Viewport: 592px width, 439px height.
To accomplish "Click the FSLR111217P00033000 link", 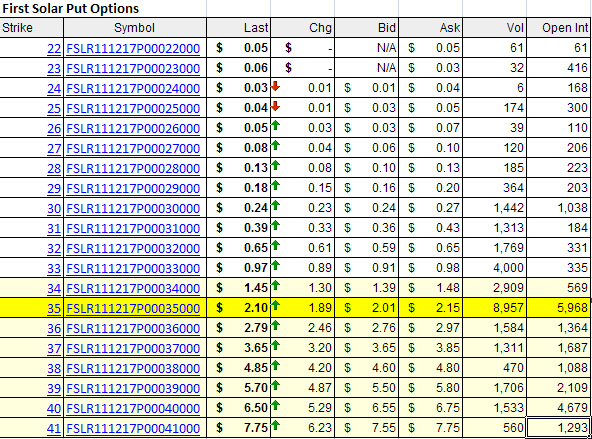I will [x=133, y=269].
